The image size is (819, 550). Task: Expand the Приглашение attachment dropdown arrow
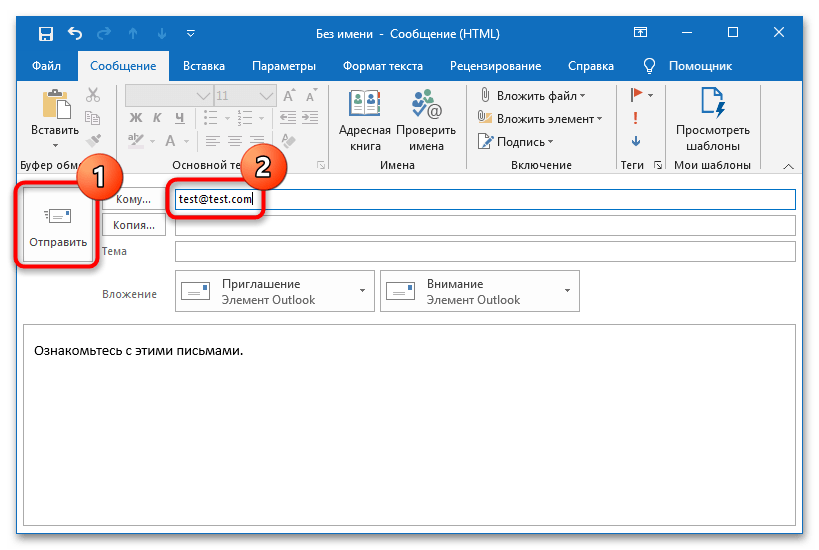pos(361,291)
